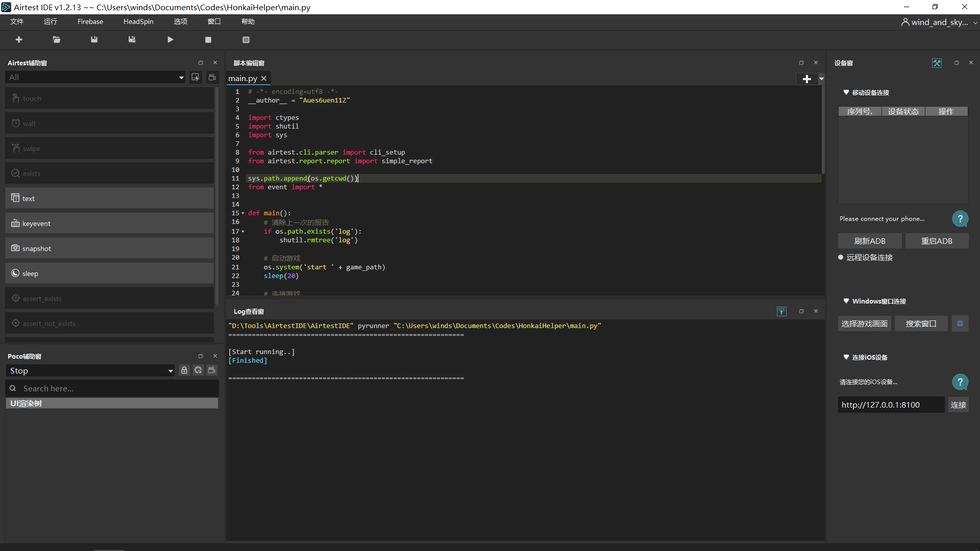Select the swipe command
The width and height of the screenshot is (980, 551).
tap(109, 148)
